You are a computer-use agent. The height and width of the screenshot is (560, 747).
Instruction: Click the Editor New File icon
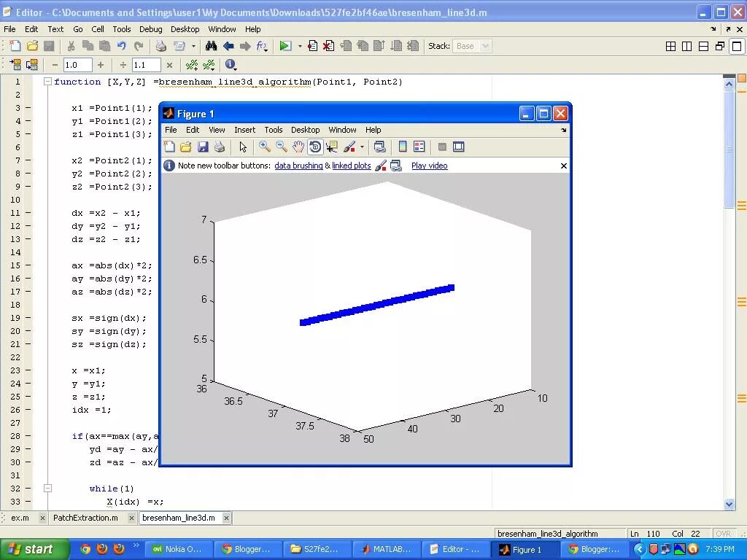[x=15, y=46]
